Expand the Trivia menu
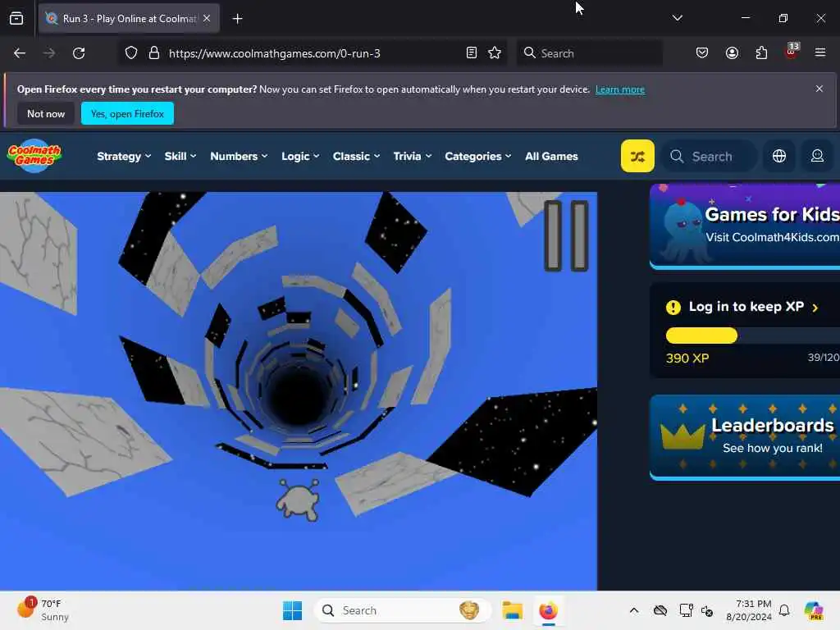 point(412,157)
